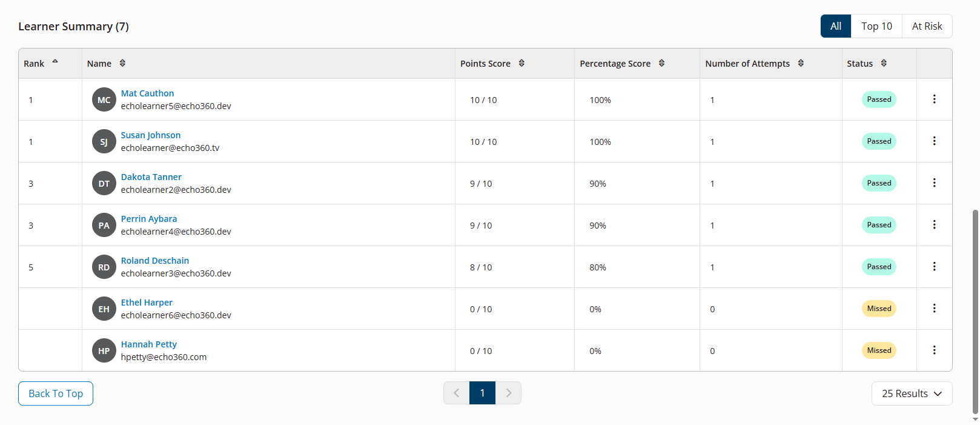Sort learners by Percentage Score
980x425 pixels.
661,63
